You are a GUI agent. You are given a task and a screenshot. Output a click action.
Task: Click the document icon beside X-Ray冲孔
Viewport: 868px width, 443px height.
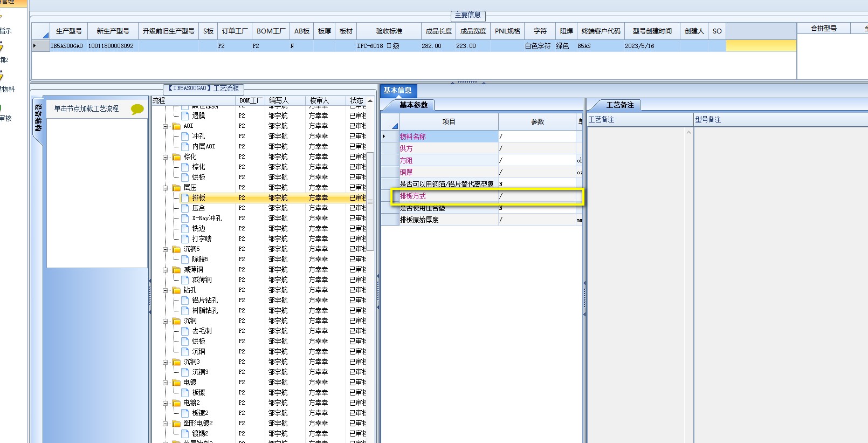(185, 218)
